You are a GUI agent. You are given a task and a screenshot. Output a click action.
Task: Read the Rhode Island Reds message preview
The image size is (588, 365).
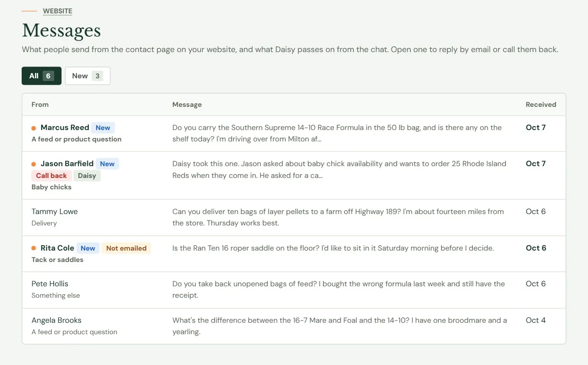tap(339, 170)
